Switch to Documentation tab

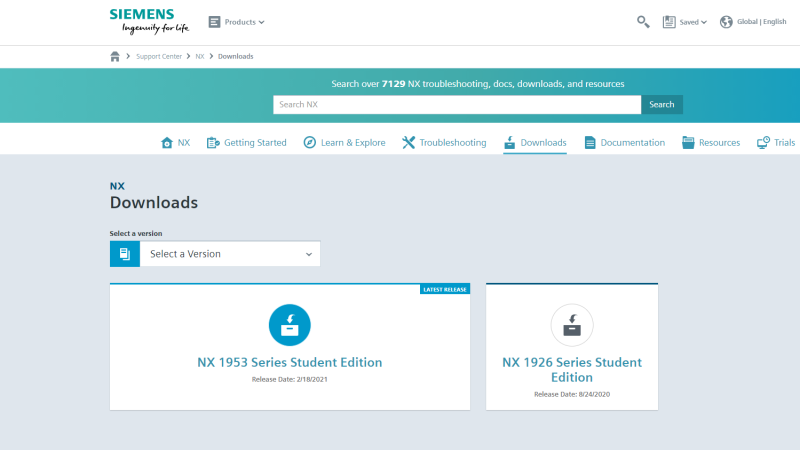[x=633, y=142]
